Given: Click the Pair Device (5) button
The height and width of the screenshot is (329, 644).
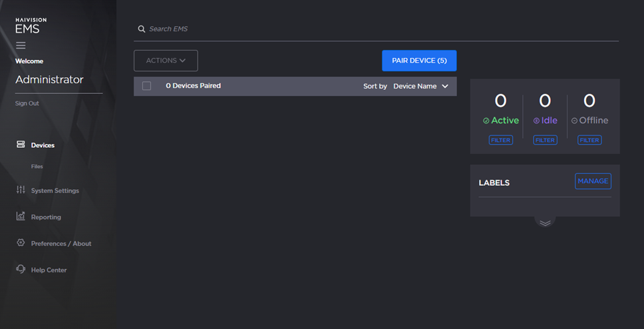Looking at the screenshot, I should pos(419,61).
